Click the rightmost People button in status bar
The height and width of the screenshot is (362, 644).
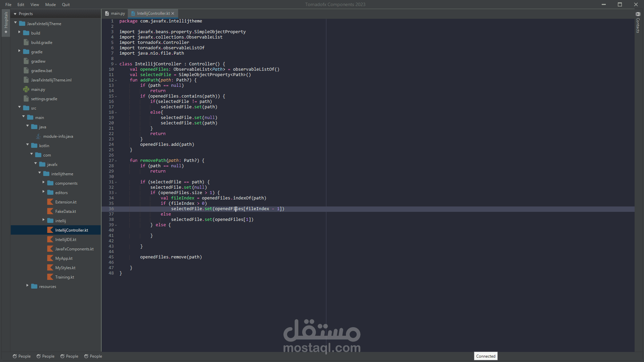click(x=93, y=356)
